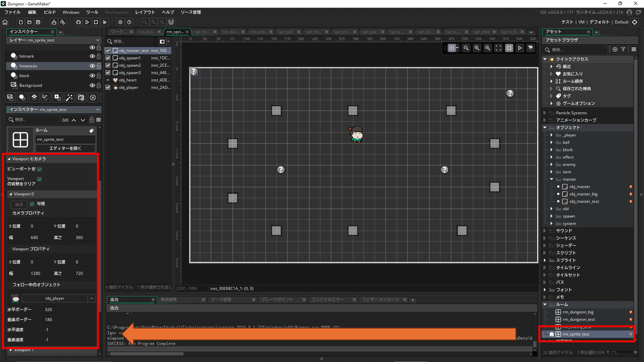
Task: Click the fit-to-window fullscreen canvas icon
Action: click(x=499, y=48)
